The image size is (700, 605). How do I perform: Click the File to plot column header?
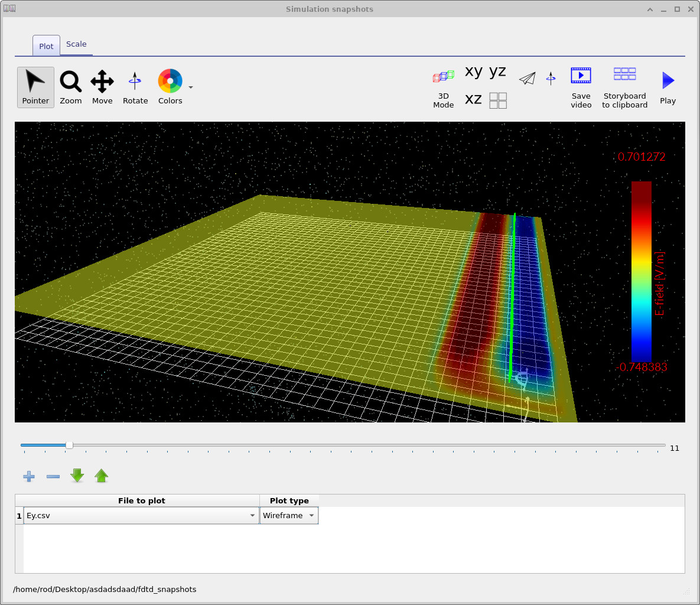(142, 500)
